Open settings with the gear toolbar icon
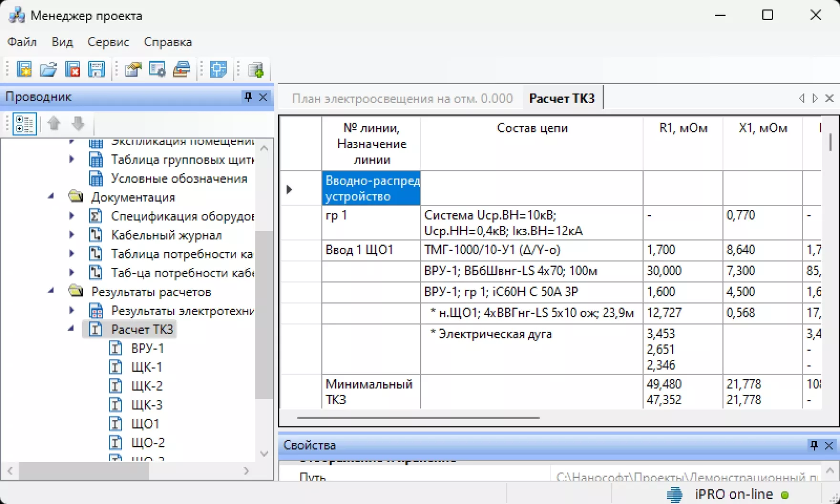 click(157, 70)
